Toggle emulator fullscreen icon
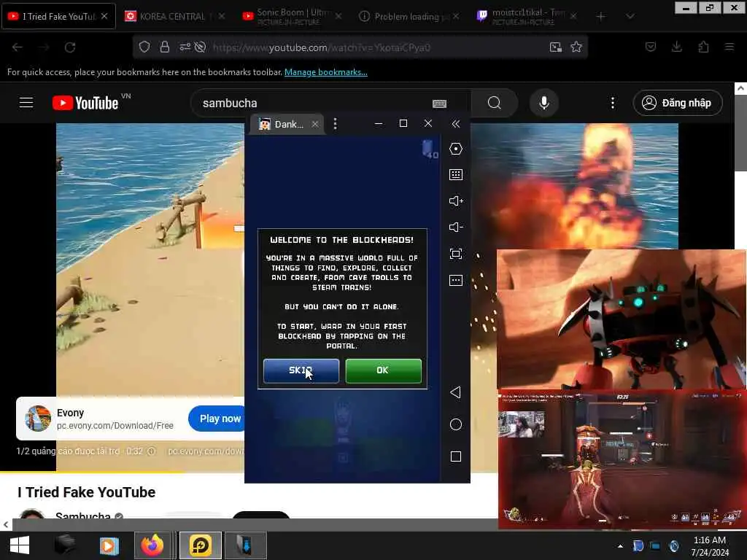The width and height of the screenshot is (747, 560). (x=456, y=254)
